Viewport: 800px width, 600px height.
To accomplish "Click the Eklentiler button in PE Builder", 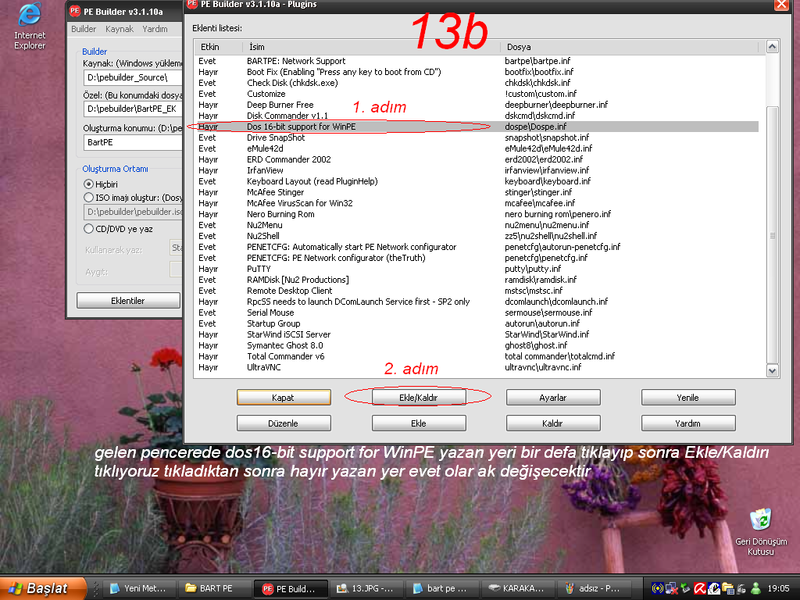I will coord(128,301).
